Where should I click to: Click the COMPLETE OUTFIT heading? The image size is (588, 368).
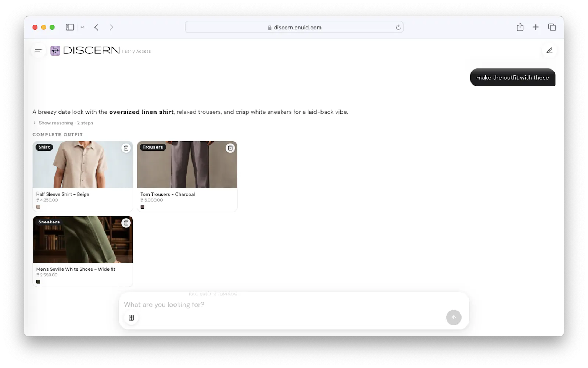pyautogui.click(x=58, y=135)
